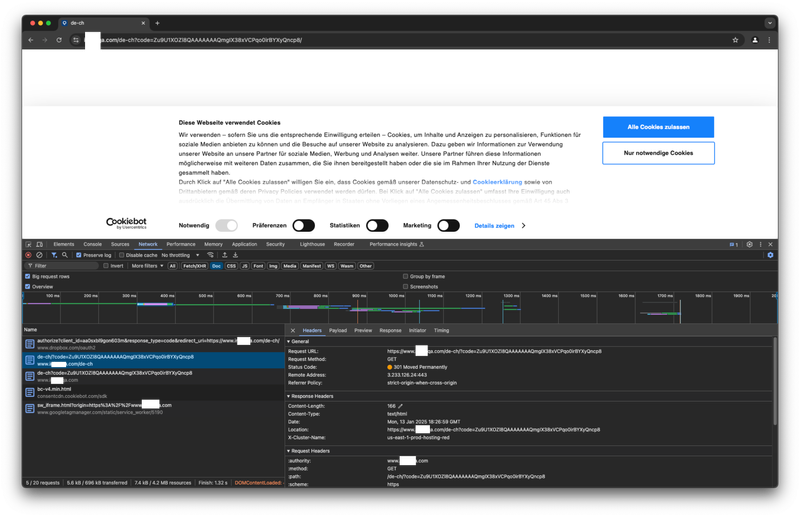The image size is (800, 517).
Task: Uncheck the Preserve log checkbox
Action: (76, 255)
